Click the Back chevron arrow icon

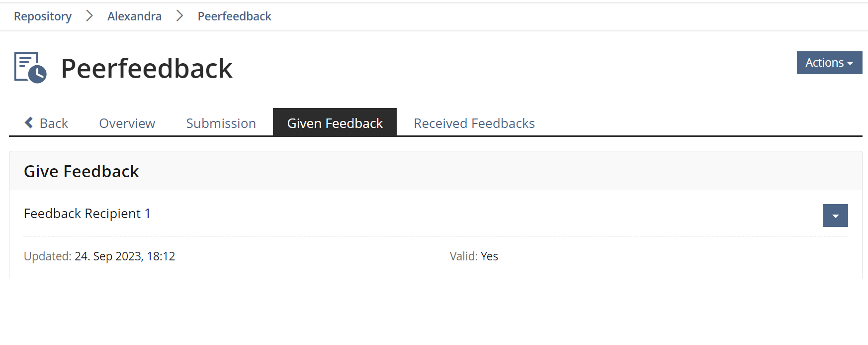pos(29,122)
